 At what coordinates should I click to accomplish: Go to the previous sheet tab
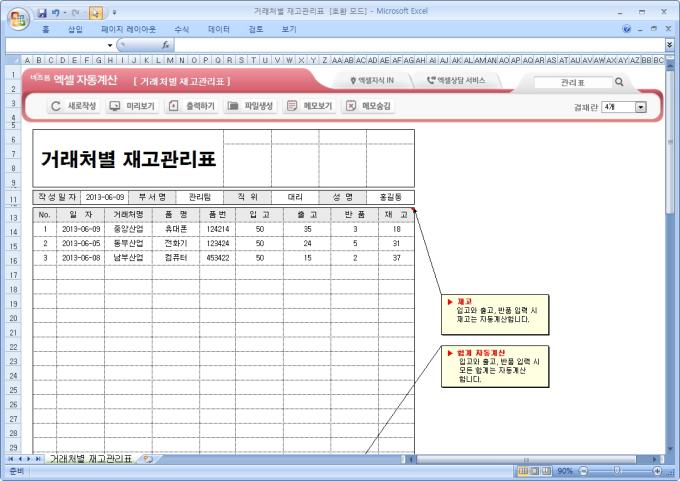pyautogui.click(x=20, y=459)
